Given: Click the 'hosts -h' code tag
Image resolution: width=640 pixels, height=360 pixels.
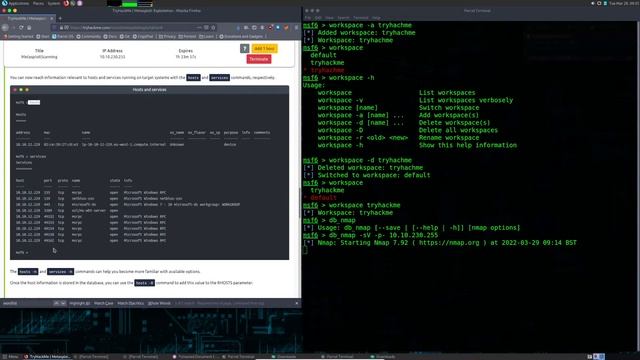Looking at the screenshot, I should [28, 271].
